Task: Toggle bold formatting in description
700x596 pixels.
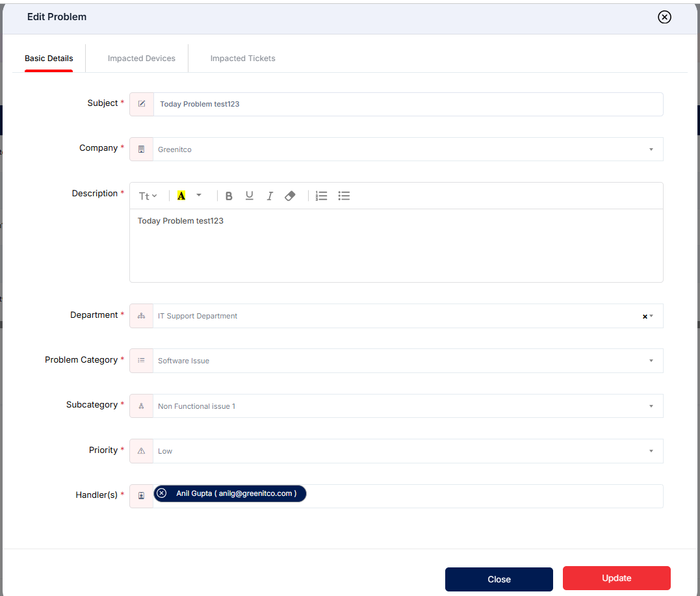Action: pos(229,196)
